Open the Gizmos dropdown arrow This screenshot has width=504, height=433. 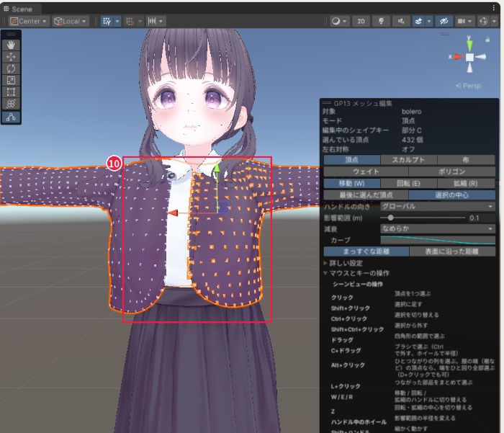495,21
